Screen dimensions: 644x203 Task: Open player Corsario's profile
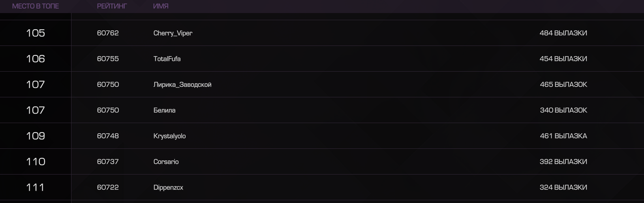click(x=166, y=162)
